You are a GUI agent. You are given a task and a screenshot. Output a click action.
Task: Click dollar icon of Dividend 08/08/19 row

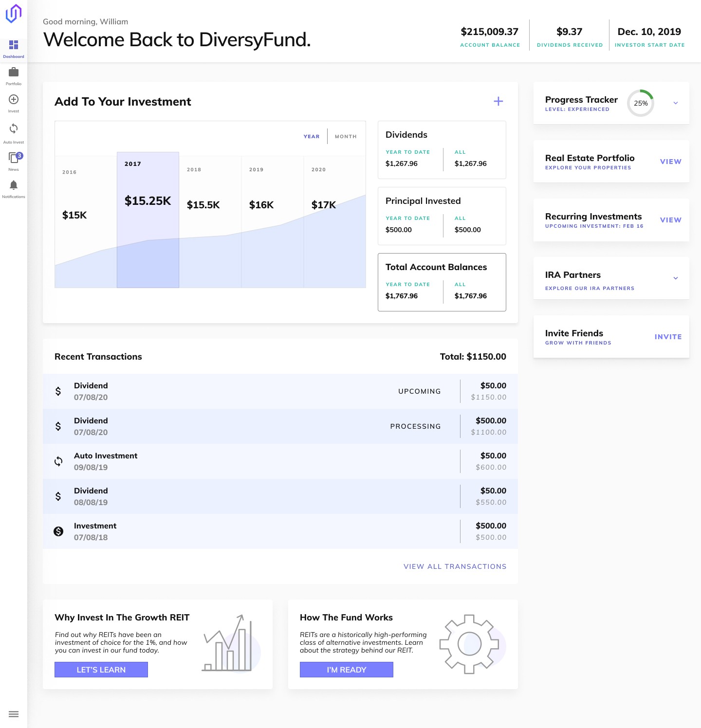pyautogui.click(x=58, y=496)
